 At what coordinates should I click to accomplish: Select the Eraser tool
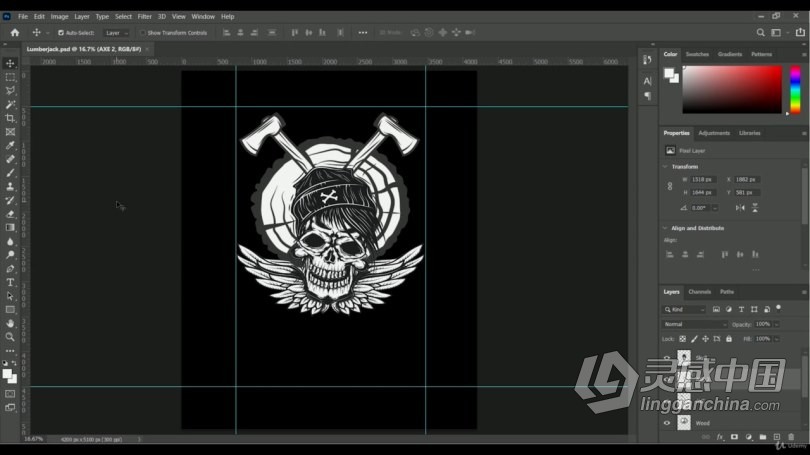[10, 214]
